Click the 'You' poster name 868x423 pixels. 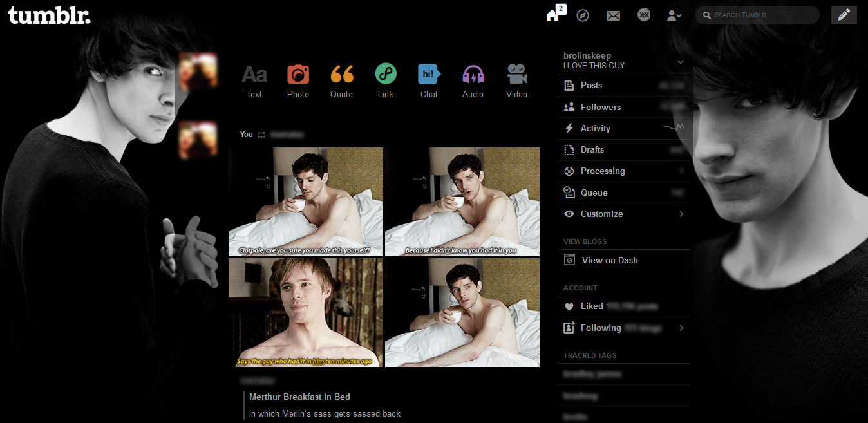pyautogui.click(x=247, y=135)
